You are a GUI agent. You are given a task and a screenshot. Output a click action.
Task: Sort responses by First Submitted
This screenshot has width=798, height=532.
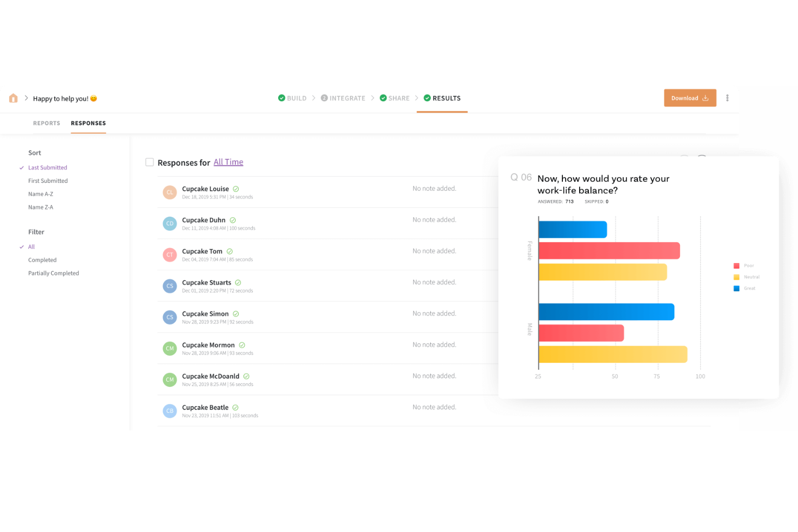point(47,180)
